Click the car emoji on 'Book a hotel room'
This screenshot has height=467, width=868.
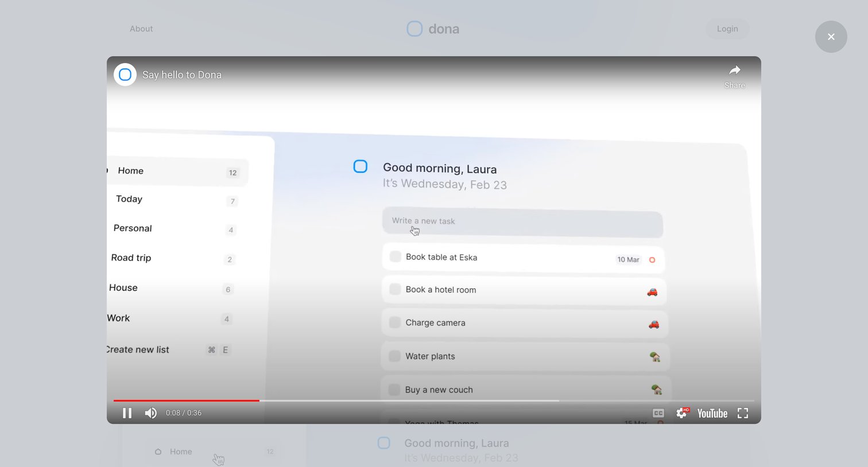coord(652,292)
